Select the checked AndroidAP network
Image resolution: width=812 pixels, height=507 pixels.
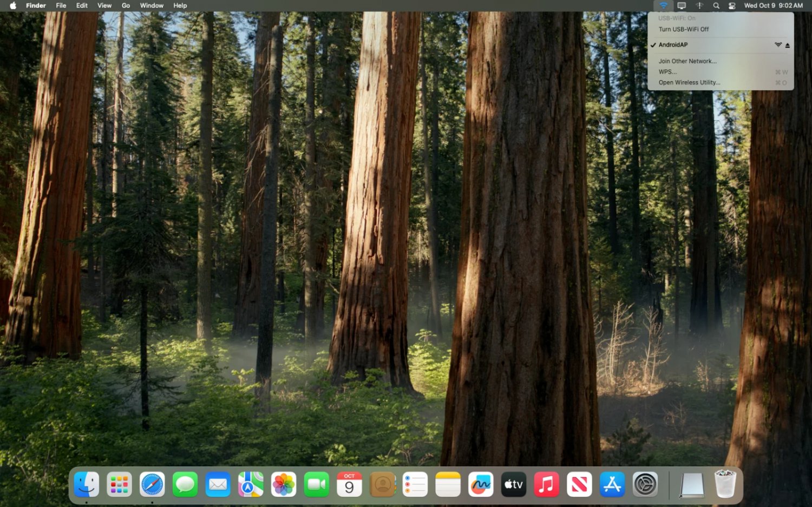coord(721,45)
